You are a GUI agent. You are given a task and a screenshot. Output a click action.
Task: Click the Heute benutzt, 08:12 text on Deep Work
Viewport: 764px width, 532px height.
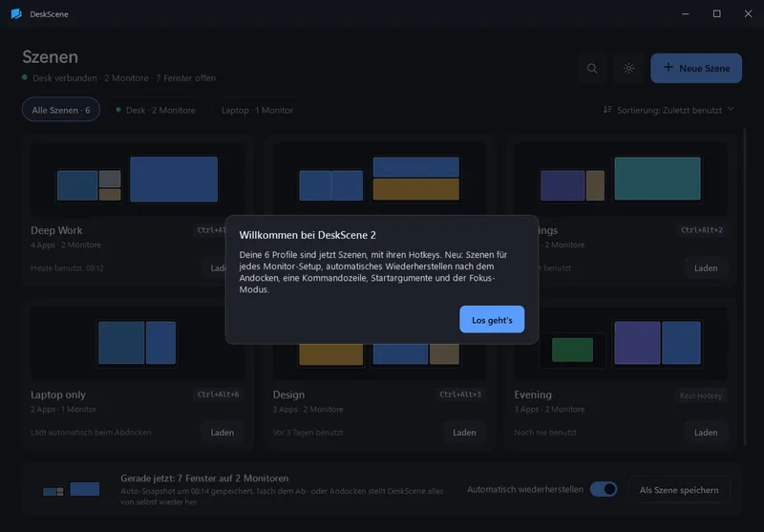pyautogui.click(x=67, y=268)
